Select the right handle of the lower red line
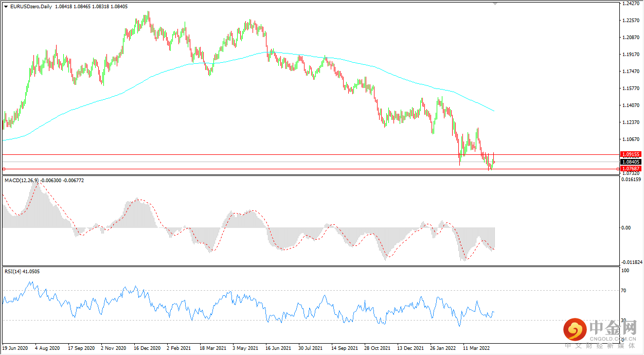The width and height of the screenshot is (644, 355). tap(617, 169)
